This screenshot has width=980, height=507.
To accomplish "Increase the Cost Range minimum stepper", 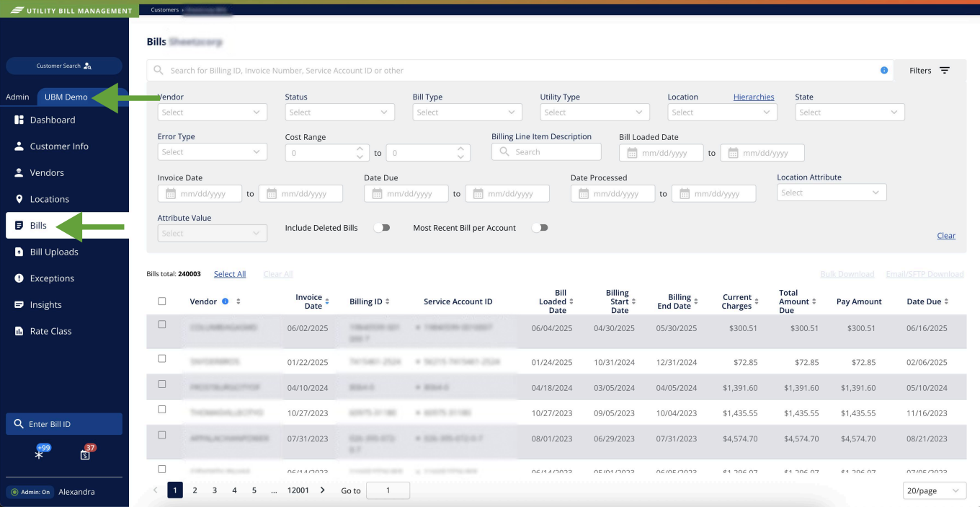I will click(360, 149).
